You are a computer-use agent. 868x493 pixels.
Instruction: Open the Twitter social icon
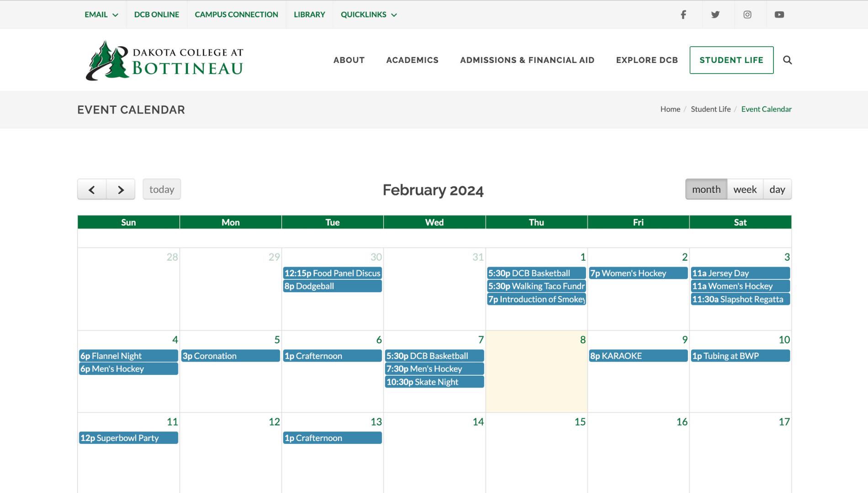click(x=715, y=15)
